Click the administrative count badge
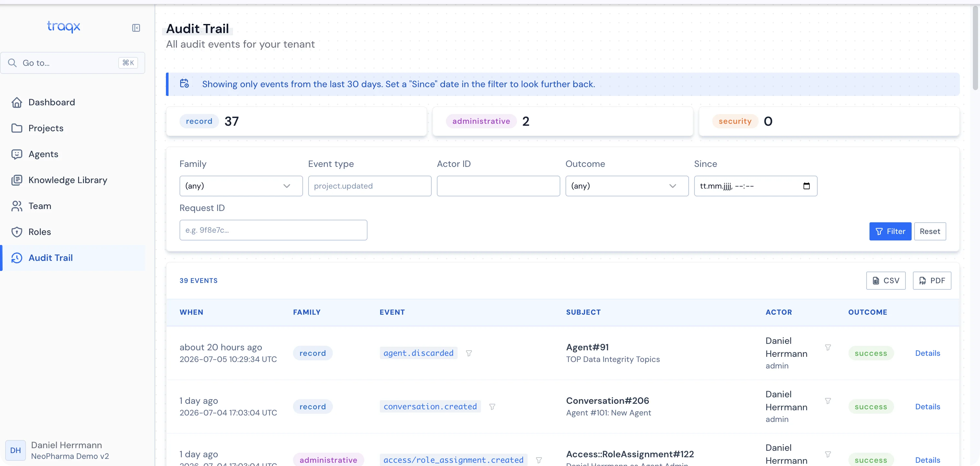The width and height of the screenshot is (980, 466). coord(481,121)
